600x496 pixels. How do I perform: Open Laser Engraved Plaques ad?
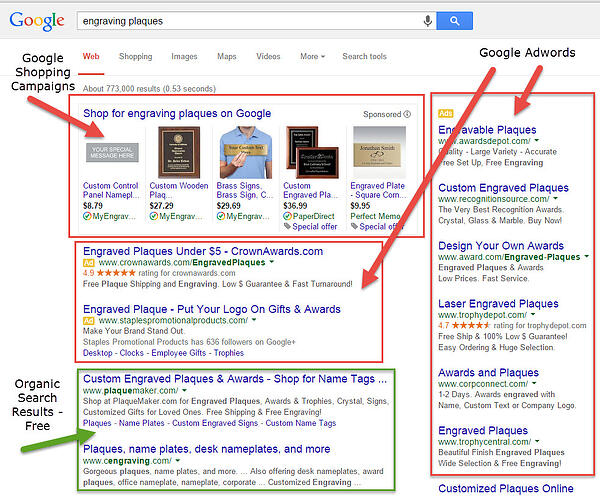pyautogui.click(x=498, y=303)
